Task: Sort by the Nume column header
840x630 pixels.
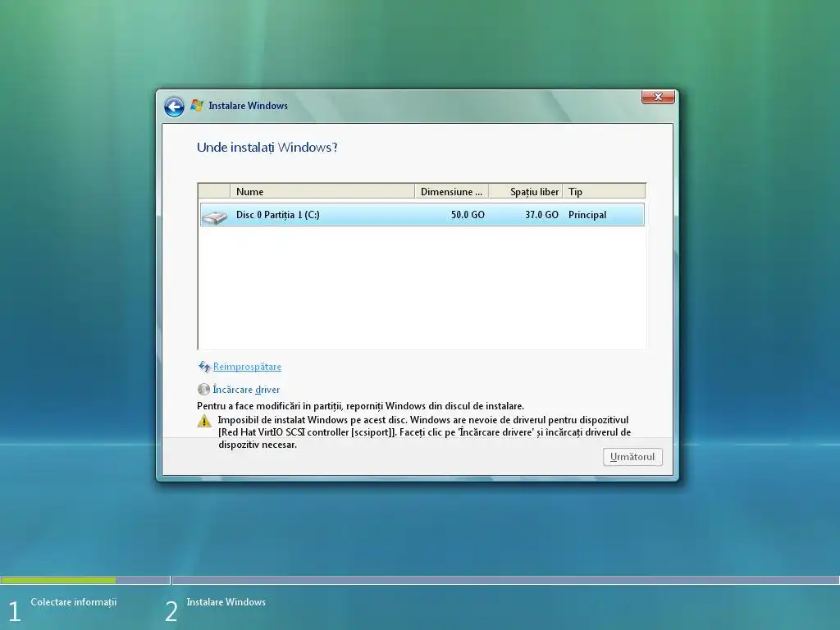Action: 322,191
